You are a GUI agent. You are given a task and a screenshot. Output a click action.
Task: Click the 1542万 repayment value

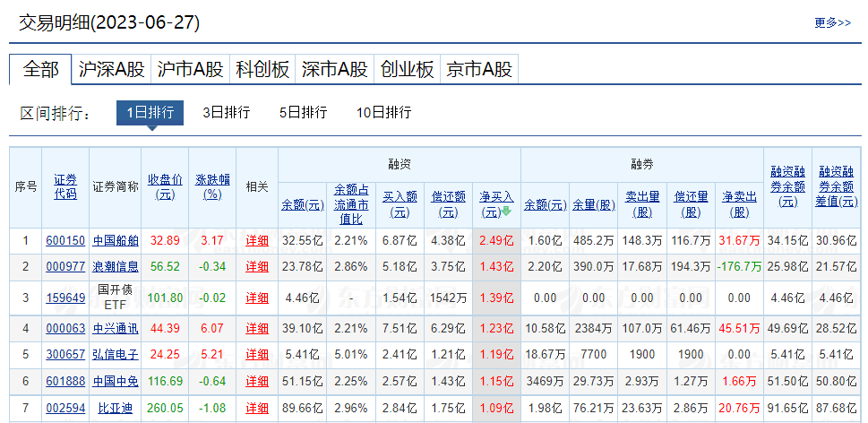[x=449, y=298]
